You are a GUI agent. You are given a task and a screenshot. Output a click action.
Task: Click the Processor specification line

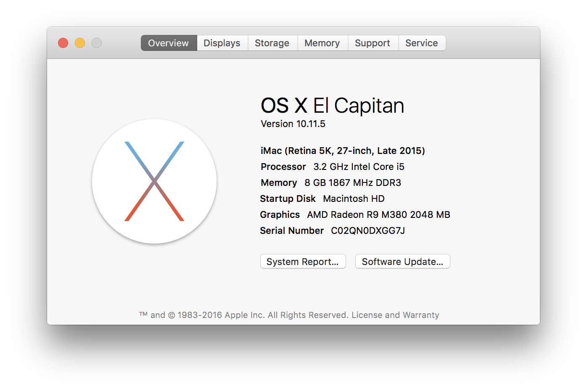pos(332,167)
